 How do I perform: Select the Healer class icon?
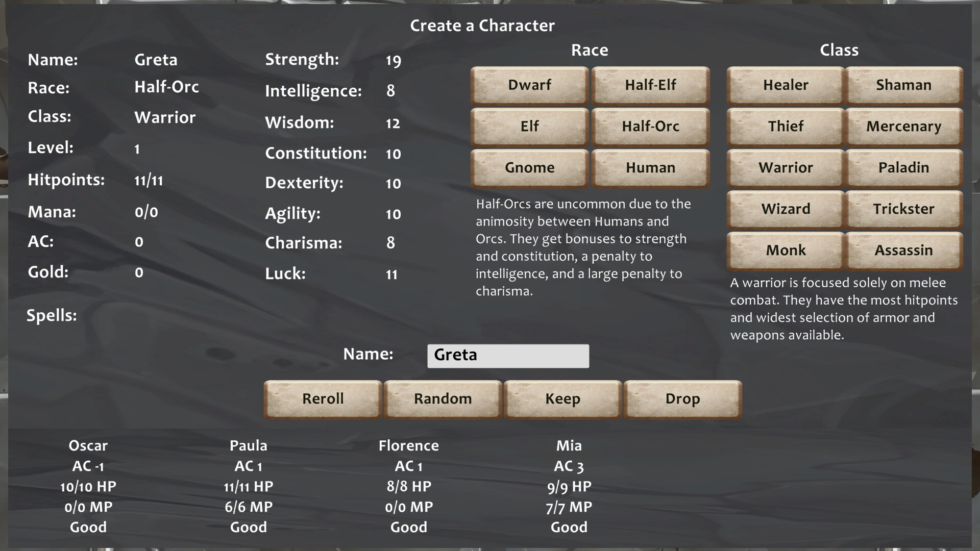coord(784,84)
